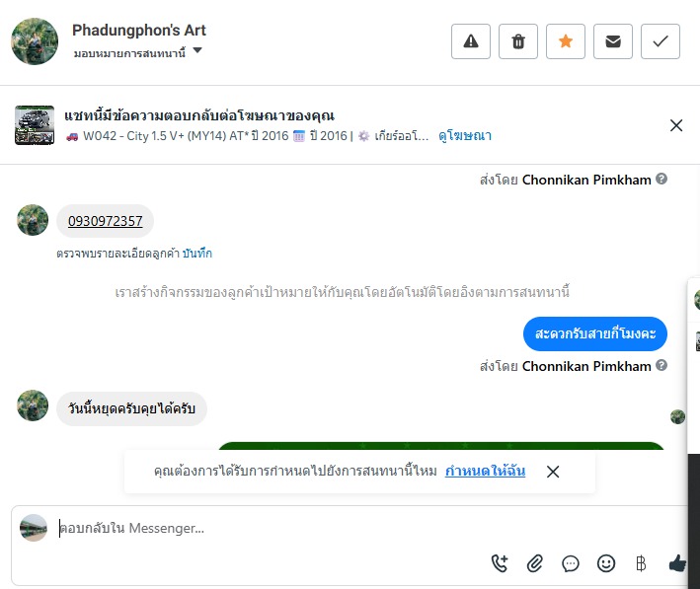Click phone number 0930972357 link
Image resolution: width=700 pixels, height=589 pixels.
(x=105, y=221)
